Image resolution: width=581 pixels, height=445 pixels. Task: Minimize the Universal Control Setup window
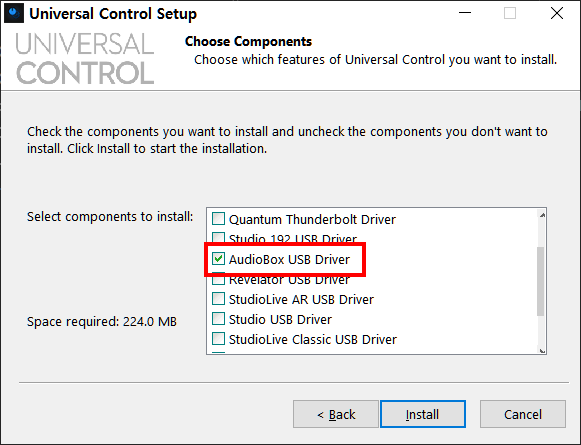[465, 13]
